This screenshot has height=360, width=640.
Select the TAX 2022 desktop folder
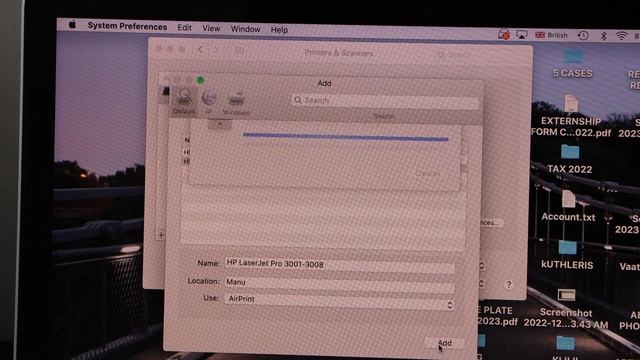point(569,159)
